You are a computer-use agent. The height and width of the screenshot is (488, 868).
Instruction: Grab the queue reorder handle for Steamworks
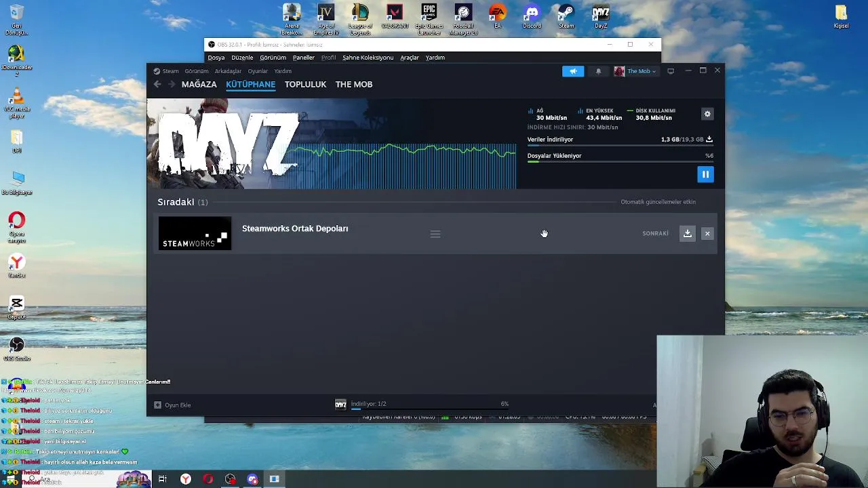point(435,234)
